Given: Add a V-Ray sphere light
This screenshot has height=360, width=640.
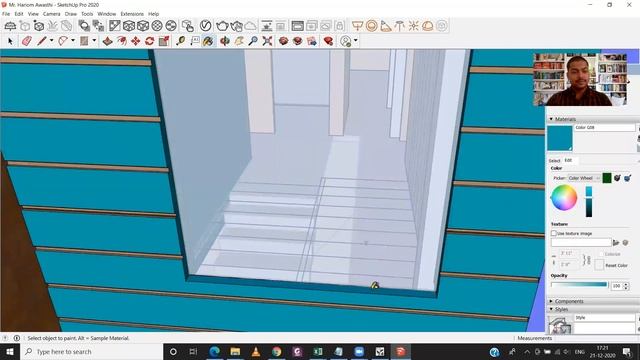Looking at the screenshot, I should [371, 26].
